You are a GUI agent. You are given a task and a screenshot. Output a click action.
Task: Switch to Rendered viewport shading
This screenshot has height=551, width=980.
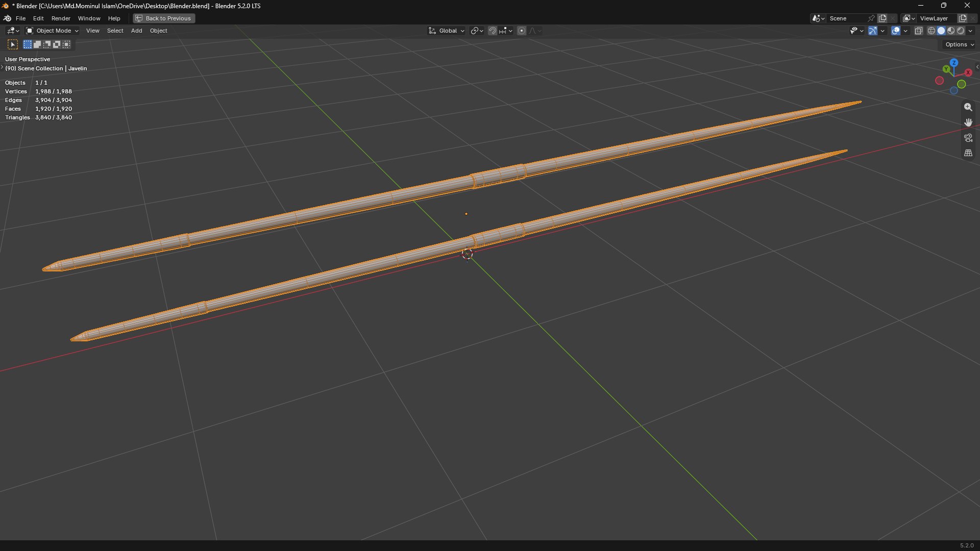point(961,31)
